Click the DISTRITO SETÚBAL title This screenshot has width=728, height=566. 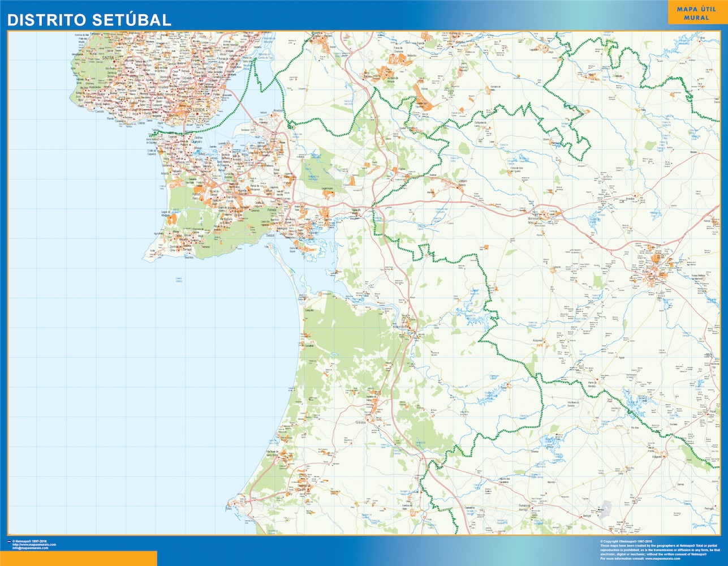click(89, 20)
